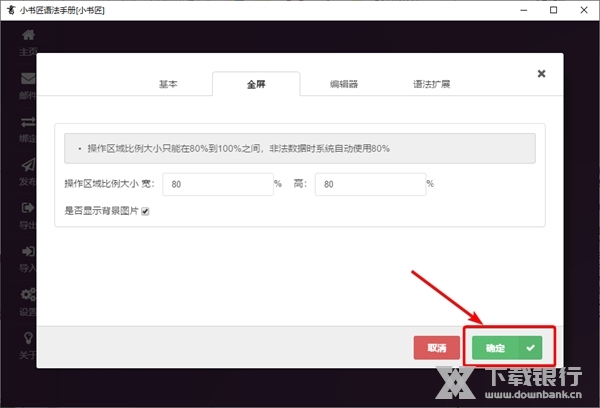Toggle 是否显示背景图片 checkbox

coord(145,211)
